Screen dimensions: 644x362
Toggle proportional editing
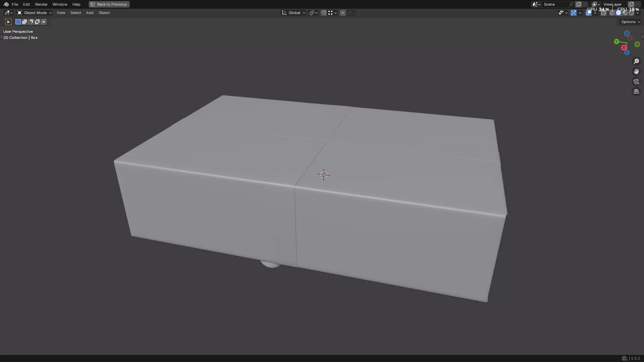pyautogui.click(x=342, y=13)
